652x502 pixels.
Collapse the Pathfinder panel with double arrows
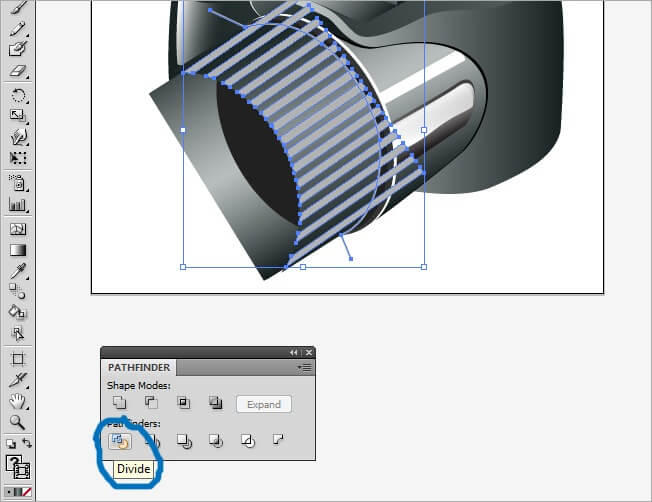point(294,352)
